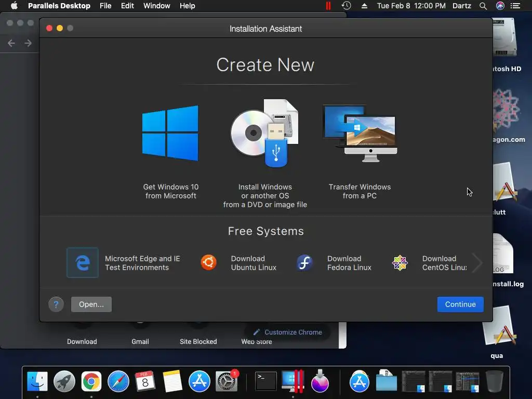
Task: Select Transfer Windows from a PC icon
Action: [x=360, y=134]
